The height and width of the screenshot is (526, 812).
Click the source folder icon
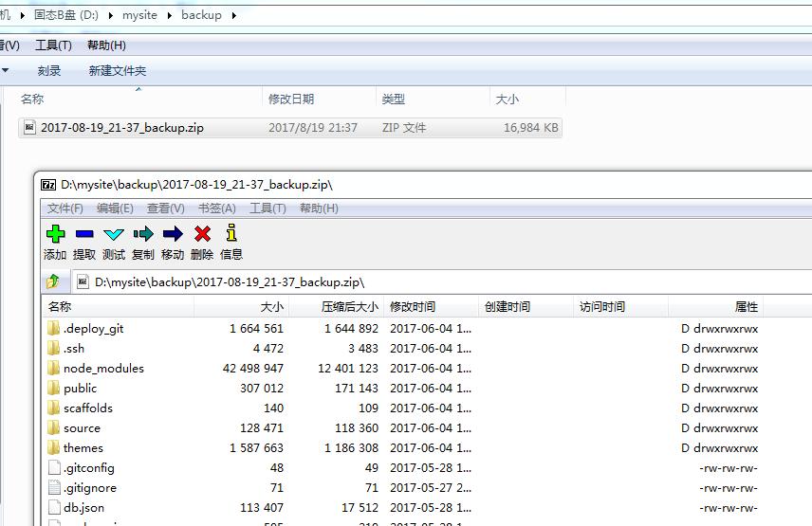(53, 427)
